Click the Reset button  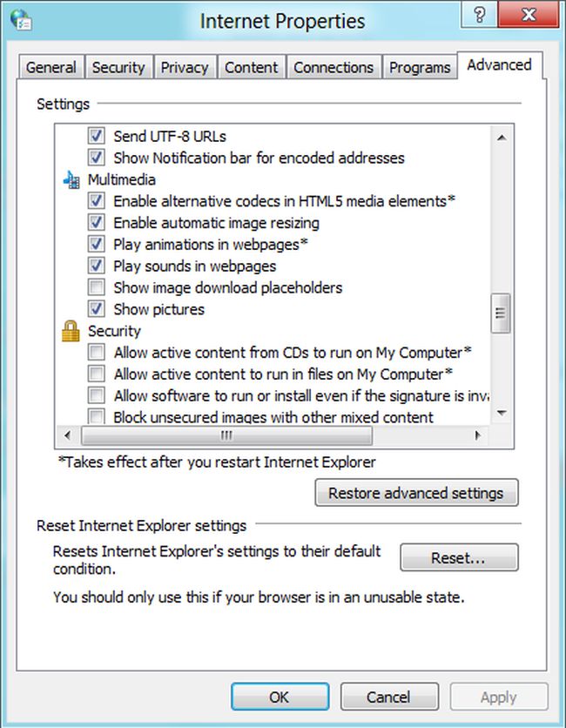(459, 557)
